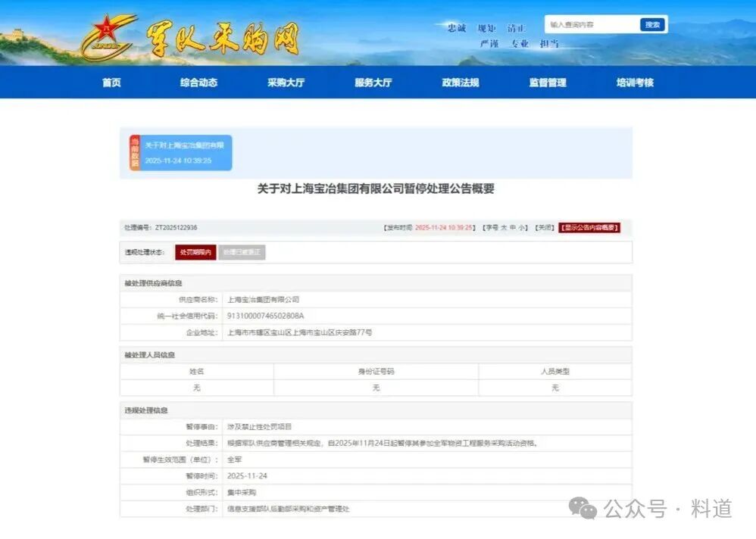
Task: Click the 担当 motto text in header
Action: (549, 44)
